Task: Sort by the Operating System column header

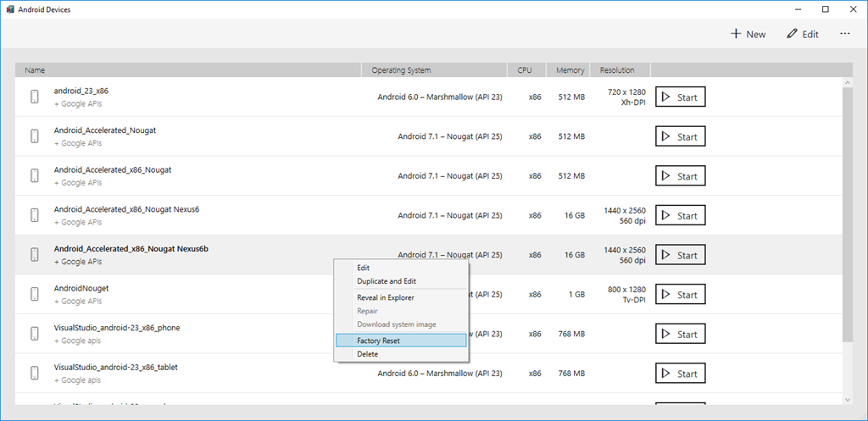Action: point(401,70)
